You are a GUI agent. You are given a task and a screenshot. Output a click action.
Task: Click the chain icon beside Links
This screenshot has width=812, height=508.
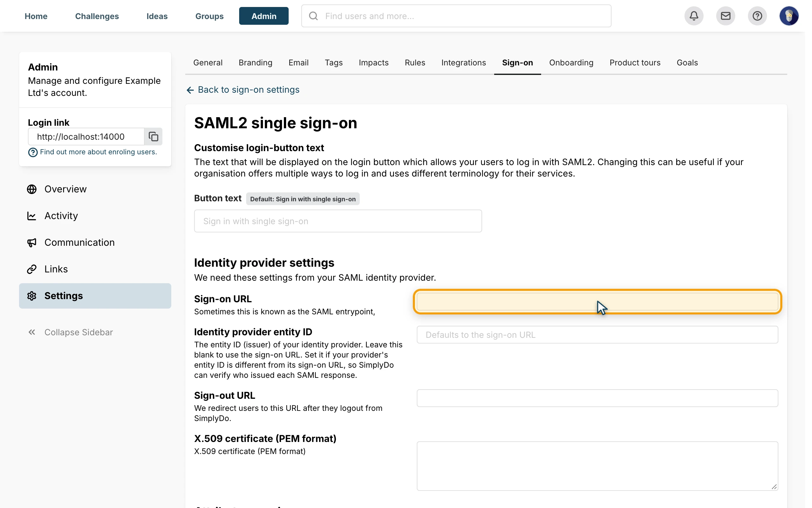point(32,269)
